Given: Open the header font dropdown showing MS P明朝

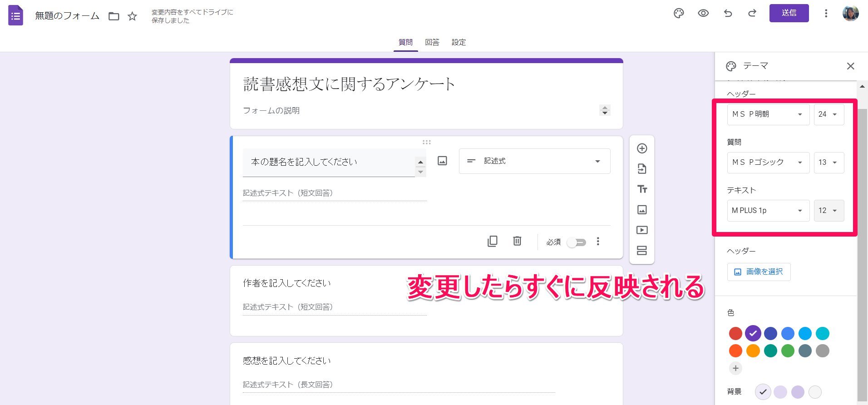Looking at the screenshot, I should (768, 114).
